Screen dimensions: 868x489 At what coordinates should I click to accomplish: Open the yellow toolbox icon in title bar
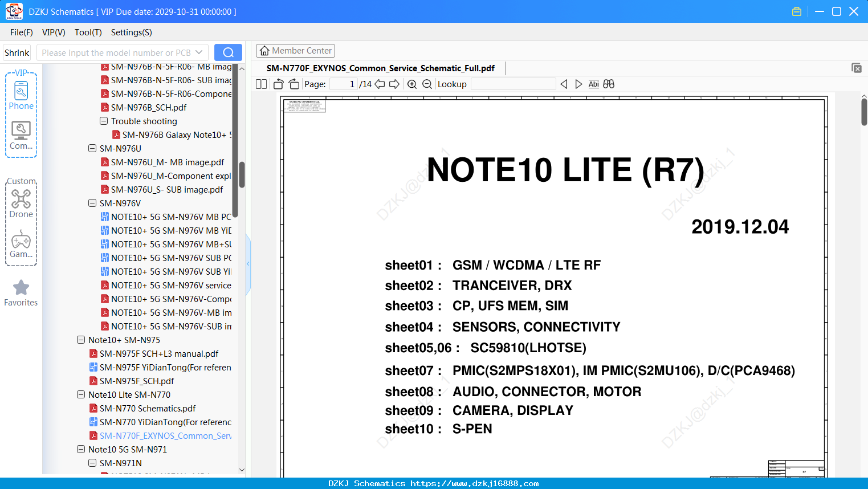click(x=797, y=11)
